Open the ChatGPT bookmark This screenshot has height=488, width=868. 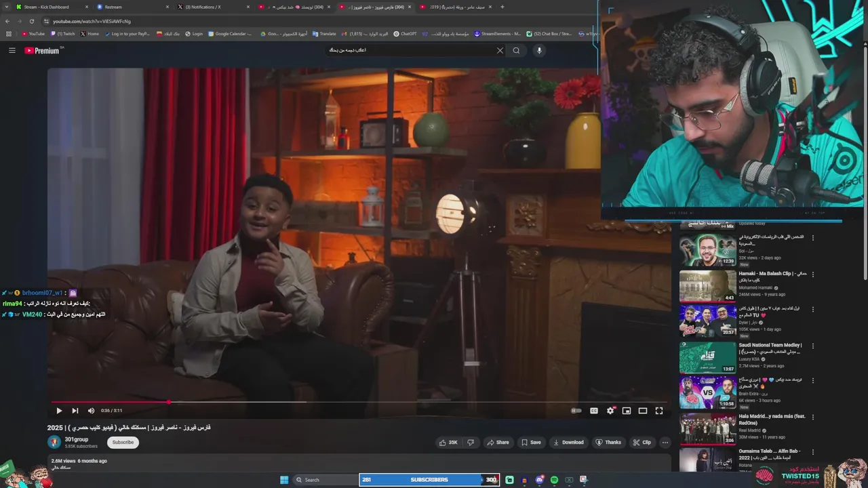[x=406, y=34]
